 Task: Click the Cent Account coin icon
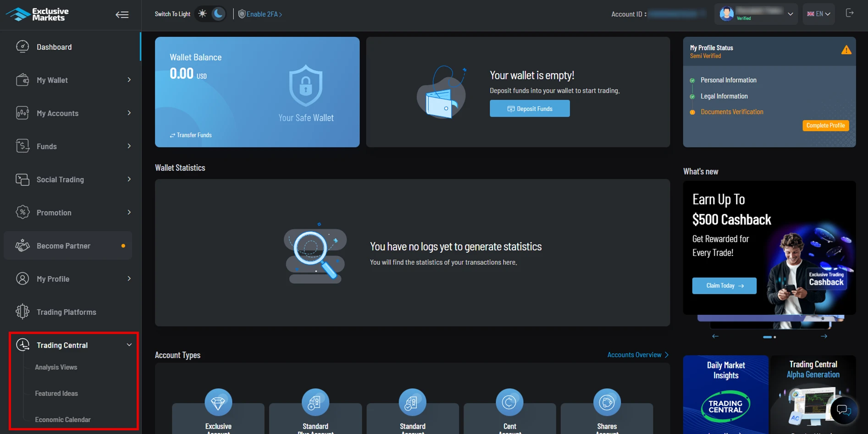pyautogui.click(x=509, y=402)
